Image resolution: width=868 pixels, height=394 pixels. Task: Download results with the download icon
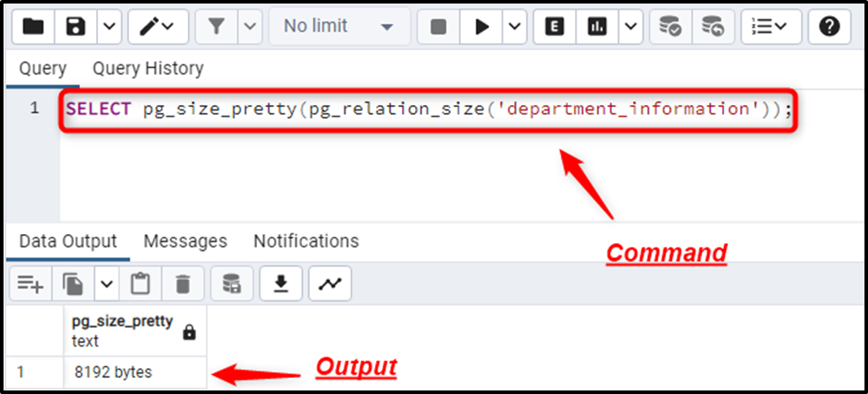(281, 284)
